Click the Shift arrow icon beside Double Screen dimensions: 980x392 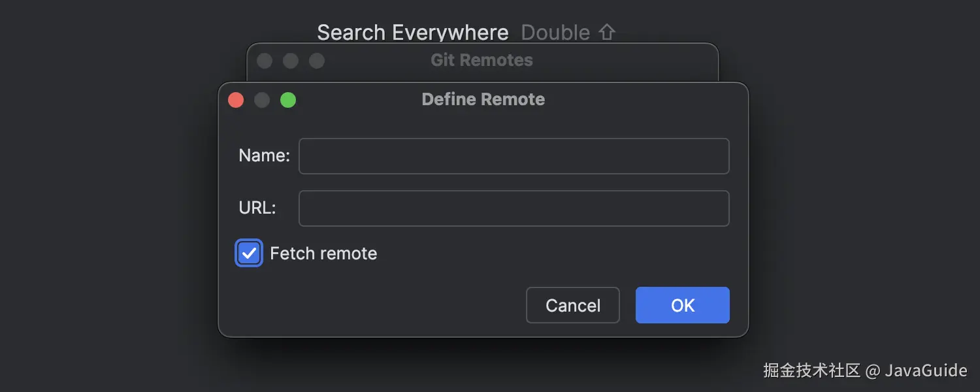607,32
